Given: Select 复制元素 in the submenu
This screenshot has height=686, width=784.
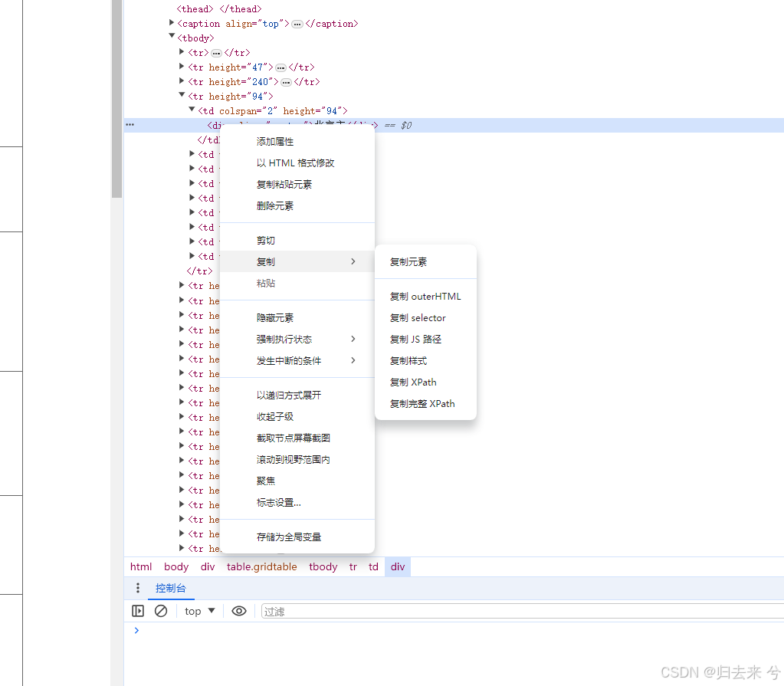Looking at the screenshot, I should [425, 261].
